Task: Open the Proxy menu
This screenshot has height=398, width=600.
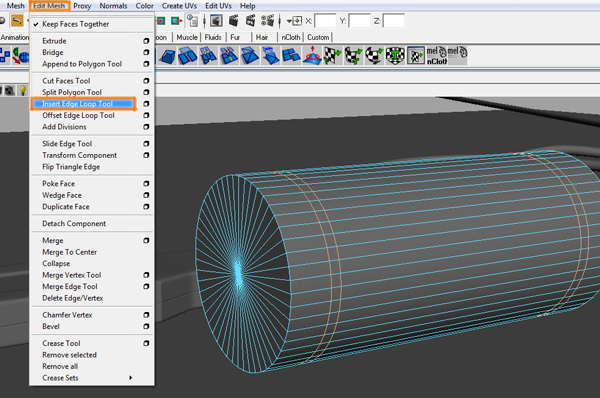Action: (x=82, y=6)
